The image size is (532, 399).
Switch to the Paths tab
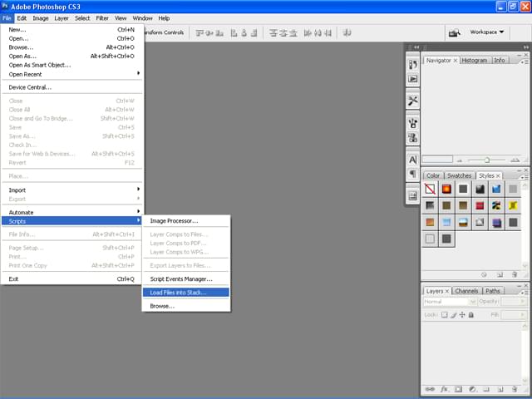493,291
